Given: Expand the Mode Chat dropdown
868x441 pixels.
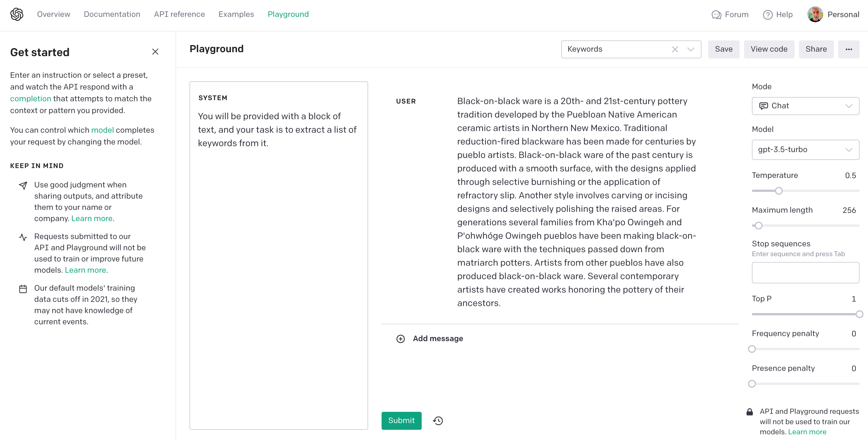Looking at the screenshot, I should coord(806,105).
